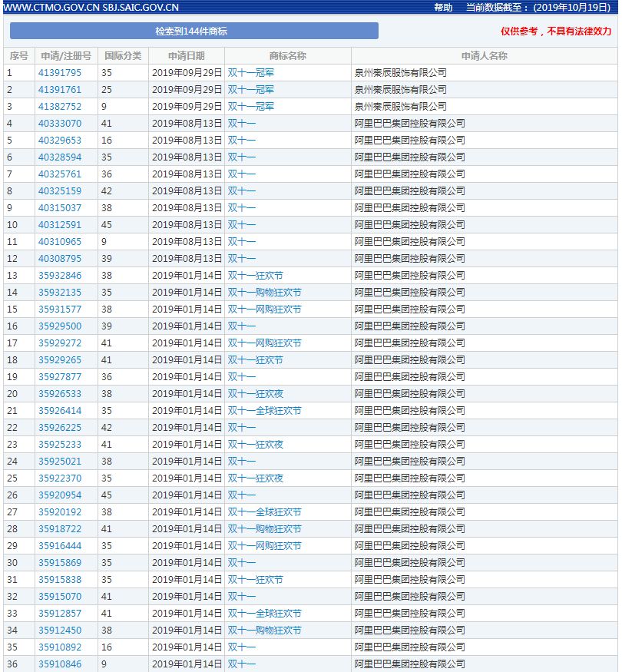Open registration number 35925233
622x672 pixels.
pos(60,445)
